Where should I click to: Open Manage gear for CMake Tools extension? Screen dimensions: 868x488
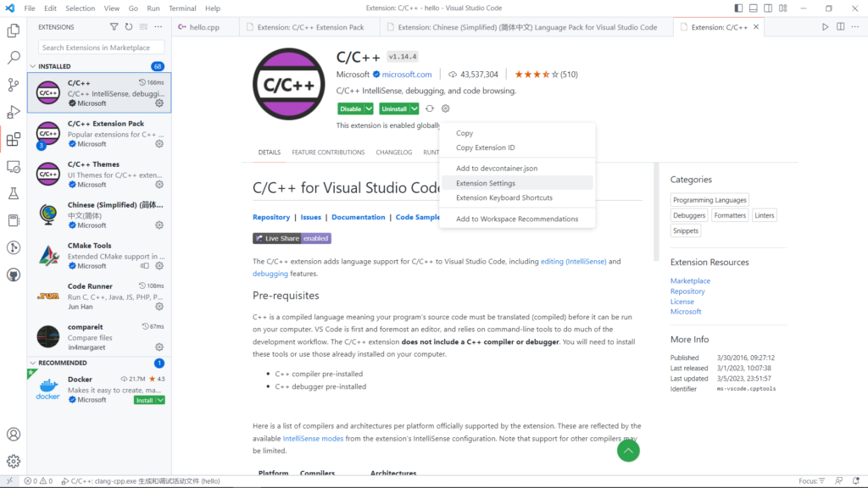(159, 266)
